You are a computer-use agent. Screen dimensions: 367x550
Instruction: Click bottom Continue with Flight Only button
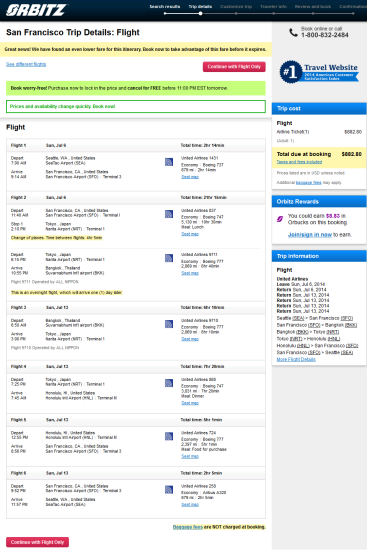(37, 542)
